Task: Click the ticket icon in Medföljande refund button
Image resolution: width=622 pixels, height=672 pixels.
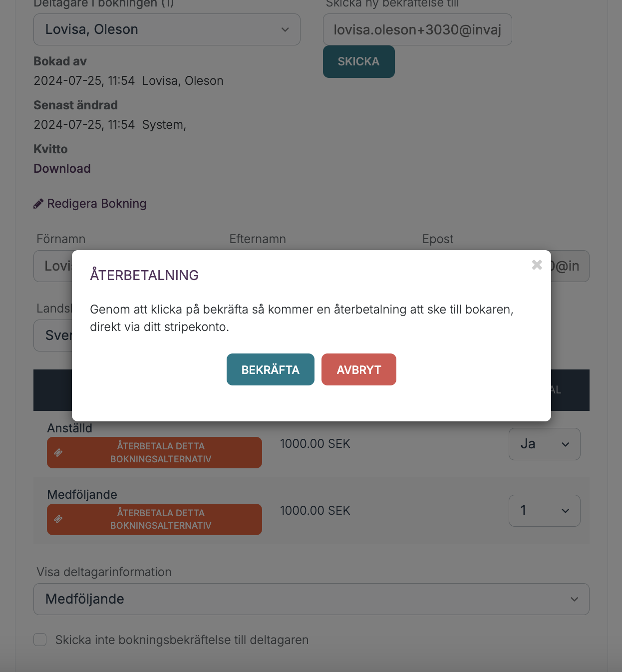Action: coord(58,519)
